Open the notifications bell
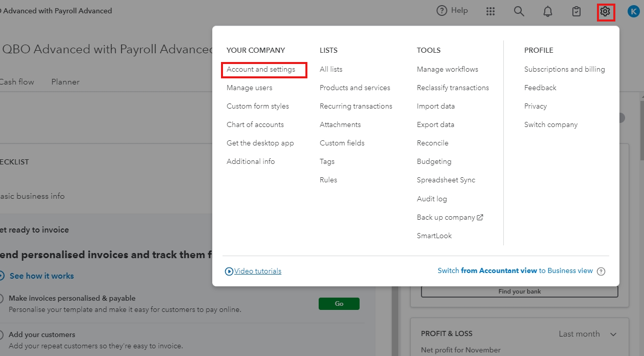 [547, 11]
